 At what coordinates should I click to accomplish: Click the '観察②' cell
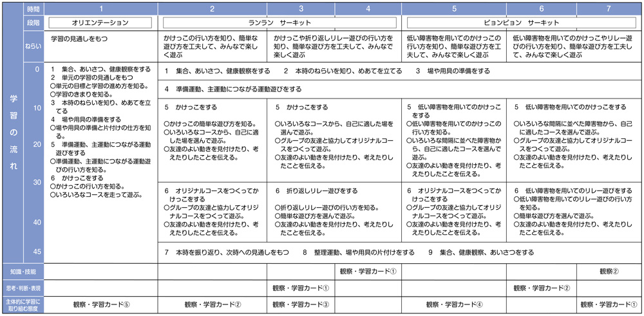click(x=609, y=271)
